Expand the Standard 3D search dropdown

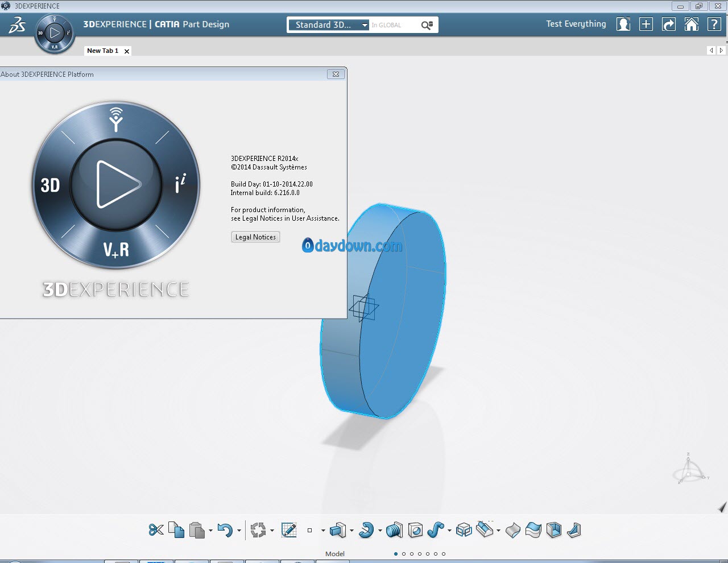click(x=365, y=25)
